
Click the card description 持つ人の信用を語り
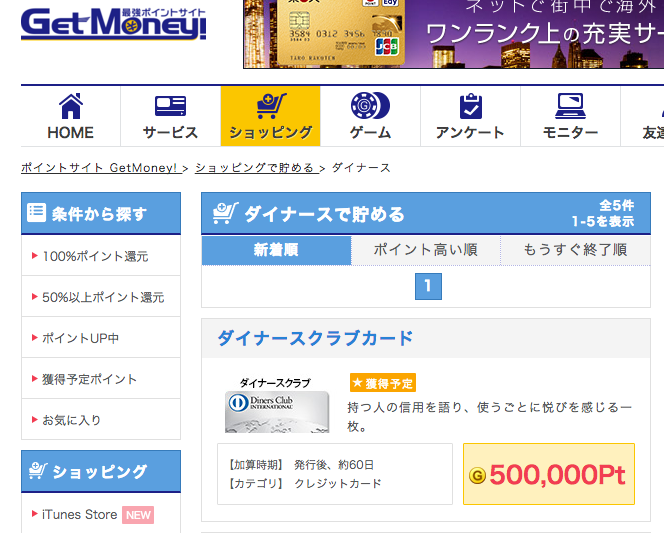pos(490,417)
